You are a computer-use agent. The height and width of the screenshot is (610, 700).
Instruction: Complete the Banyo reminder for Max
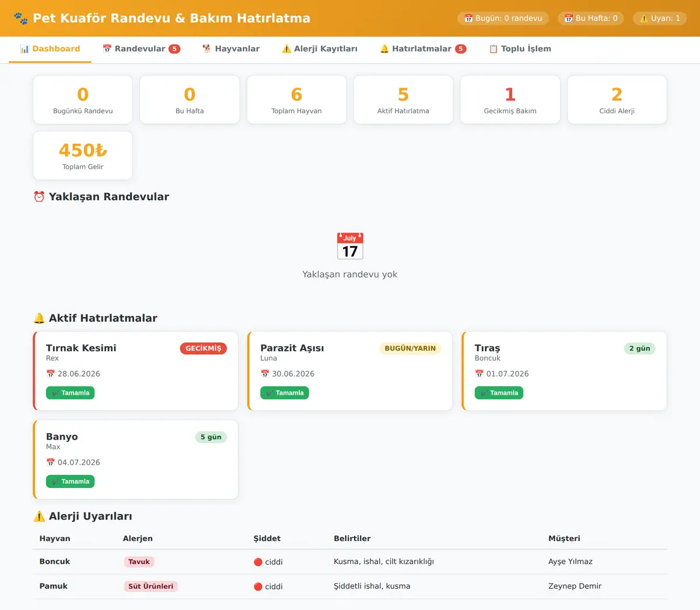[70, 482]
